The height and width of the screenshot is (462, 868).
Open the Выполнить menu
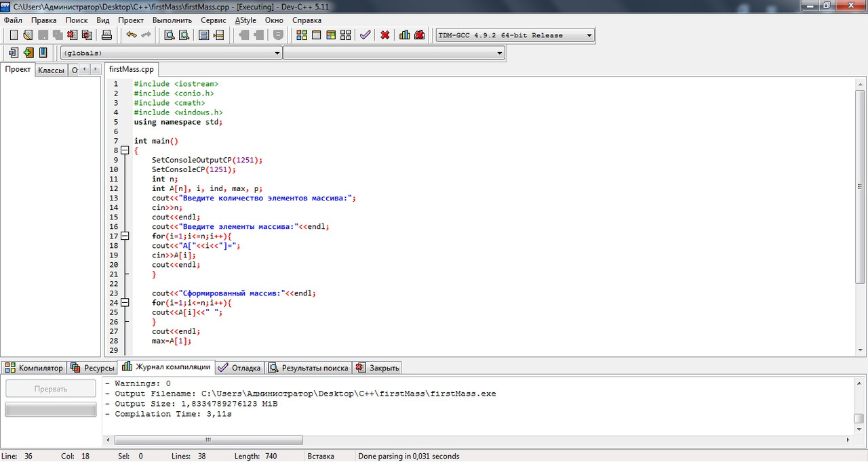tap(172, 20)
